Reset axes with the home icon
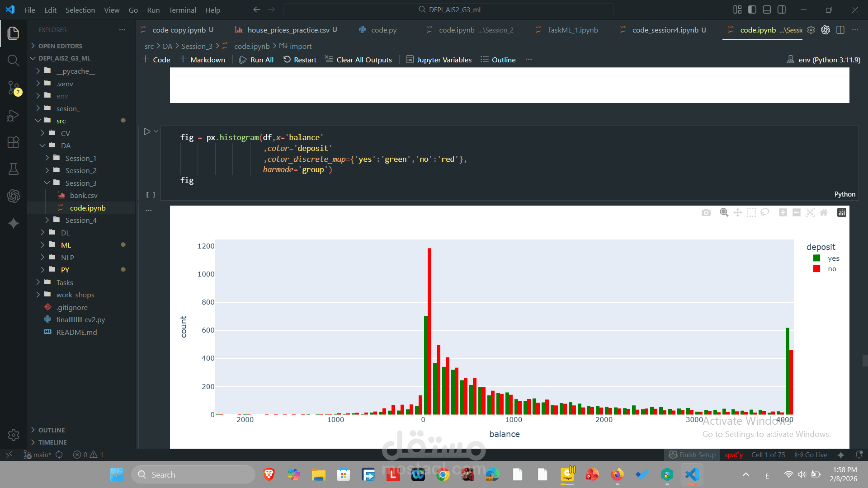The width and height of the screenshot is (868, 488). [x=824, y=212]
